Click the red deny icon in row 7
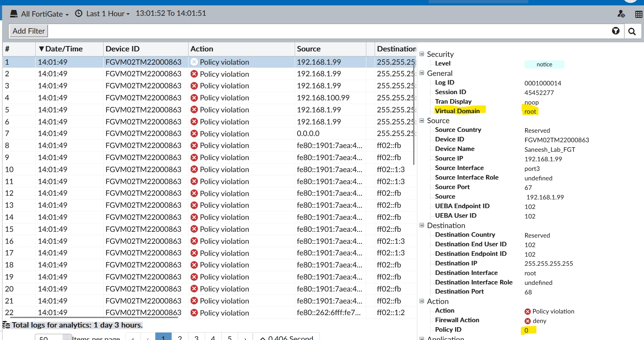This screenshot has height=340, width=644. point(194,134)
